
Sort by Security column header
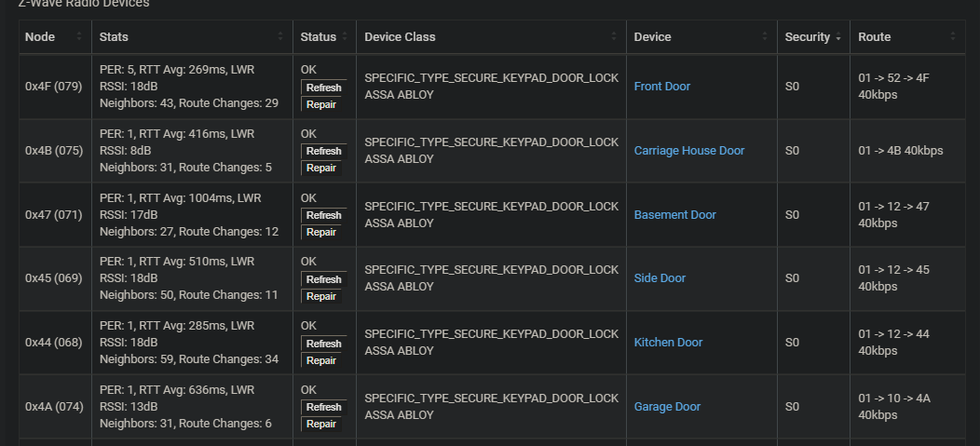pos(807,37)
